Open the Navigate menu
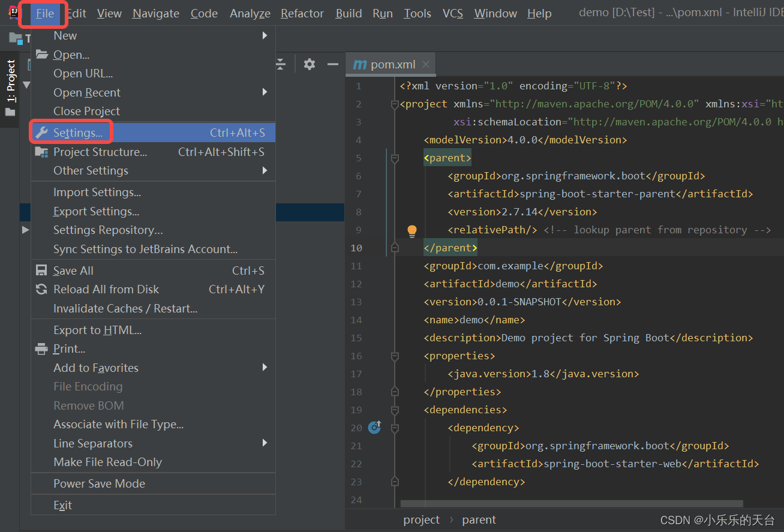Screen dimensions: 784x532 click(156, 13)
